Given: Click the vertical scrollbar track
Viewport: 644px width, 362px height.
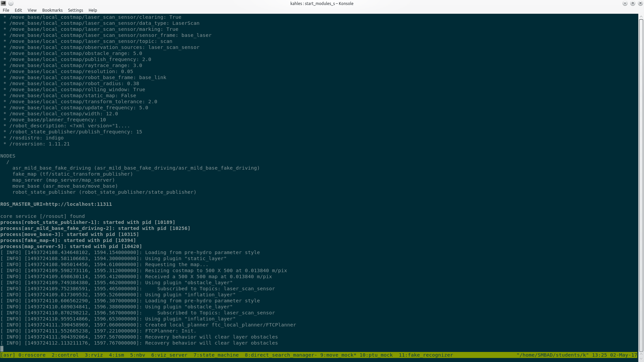Looking at the screenshot, I should [x=641, y=184].
